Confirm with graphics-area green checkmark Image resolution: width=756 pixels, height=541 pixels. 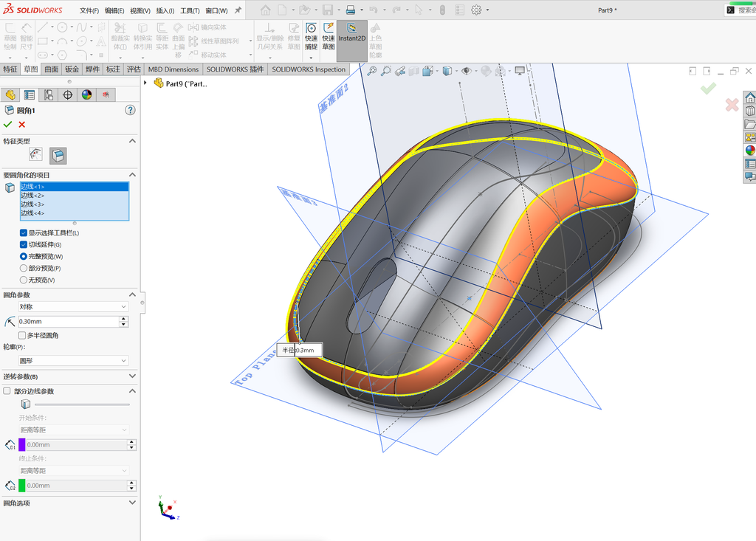click(x=708, y=89)
